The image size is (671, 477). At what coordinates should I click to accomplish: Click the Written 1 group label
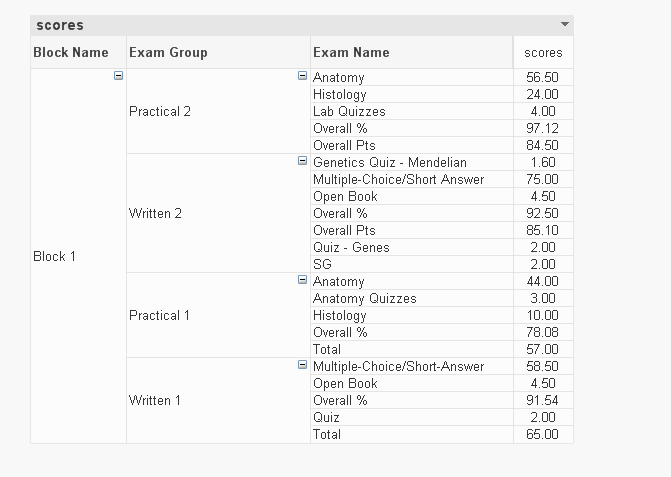tap(155, 400)
